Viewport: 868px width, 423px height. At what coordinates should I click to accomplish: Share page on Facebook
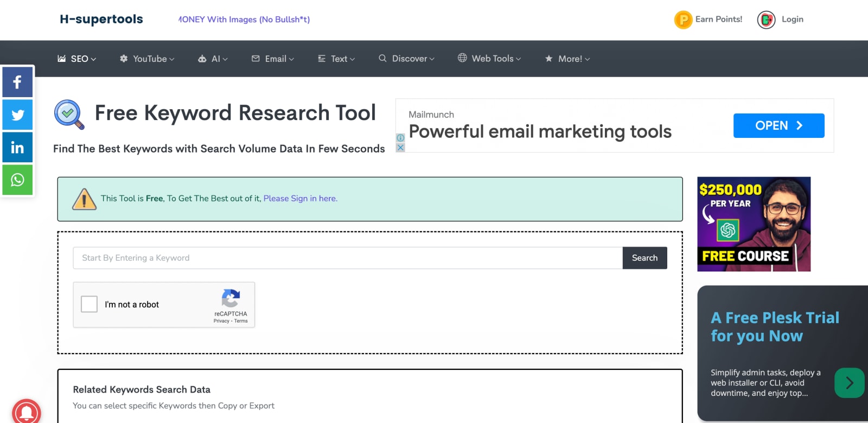coord(17,82)
